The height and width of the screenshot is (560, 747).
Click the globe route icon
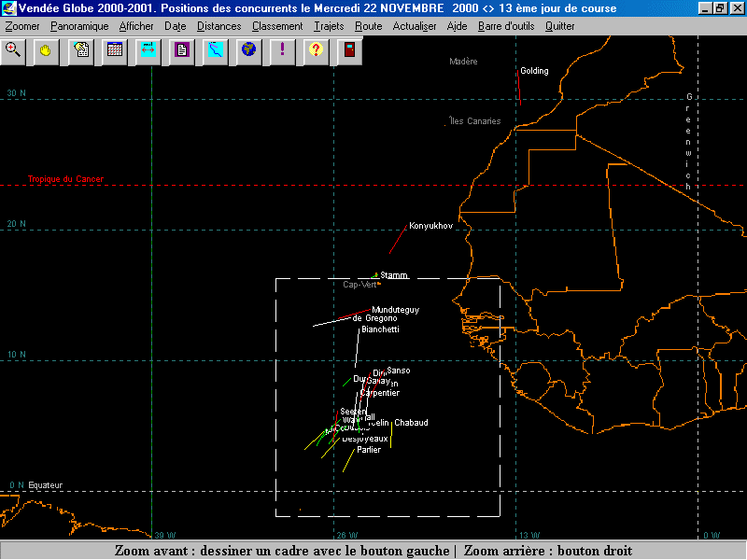point(248,50)
